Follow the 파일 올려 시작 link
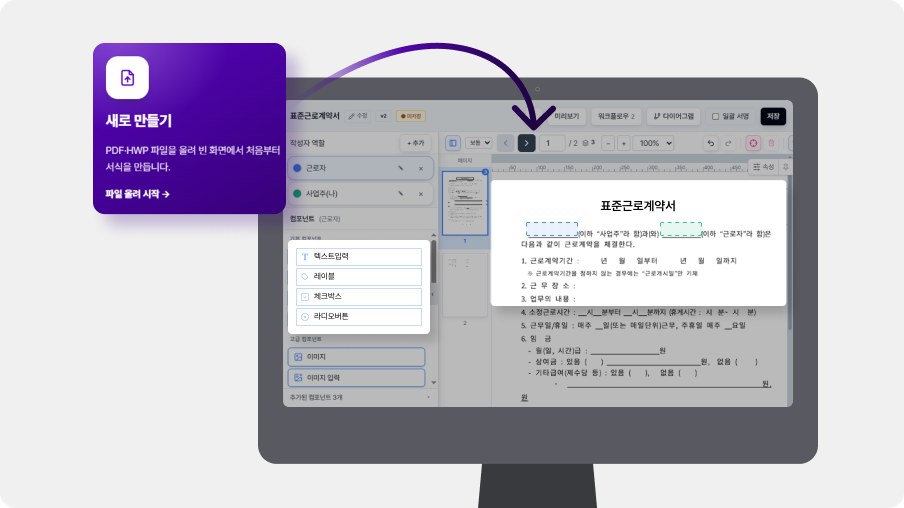 tap(137, 194)
